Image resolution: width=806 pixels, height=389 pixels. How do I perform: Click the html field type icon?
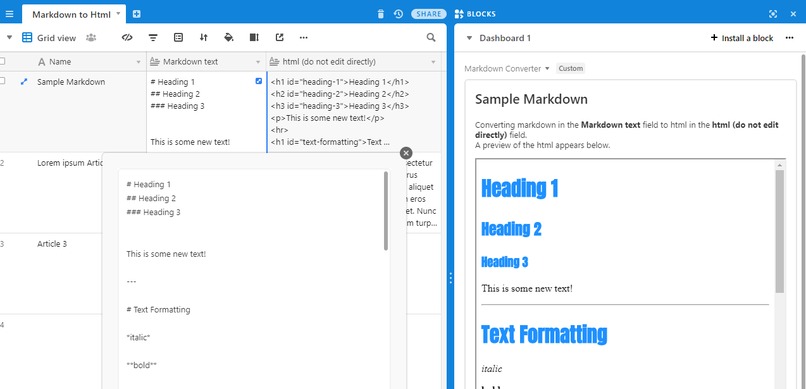(x=274, y=62)
